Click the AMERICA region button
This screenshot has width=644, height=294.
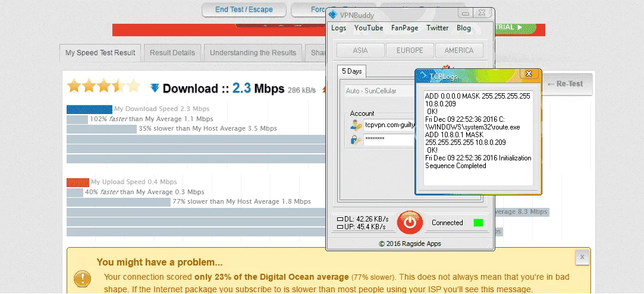[x=459, y=50]
